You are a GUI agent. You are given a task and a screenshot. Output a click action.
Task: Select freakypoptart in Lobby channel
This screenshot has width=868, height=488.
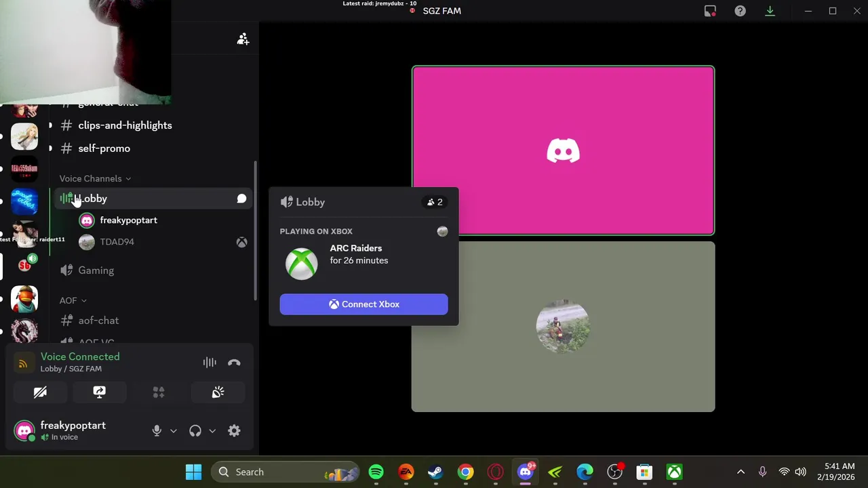(161, 220)
